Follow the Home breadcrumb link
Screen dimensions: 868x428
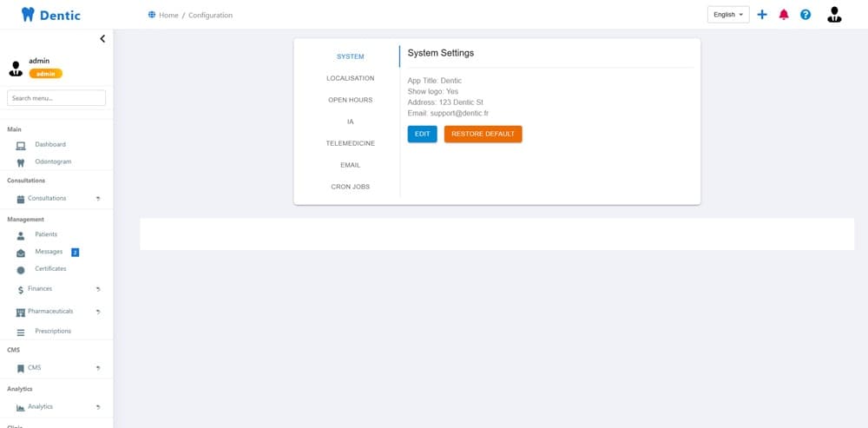tap(168, 15)
